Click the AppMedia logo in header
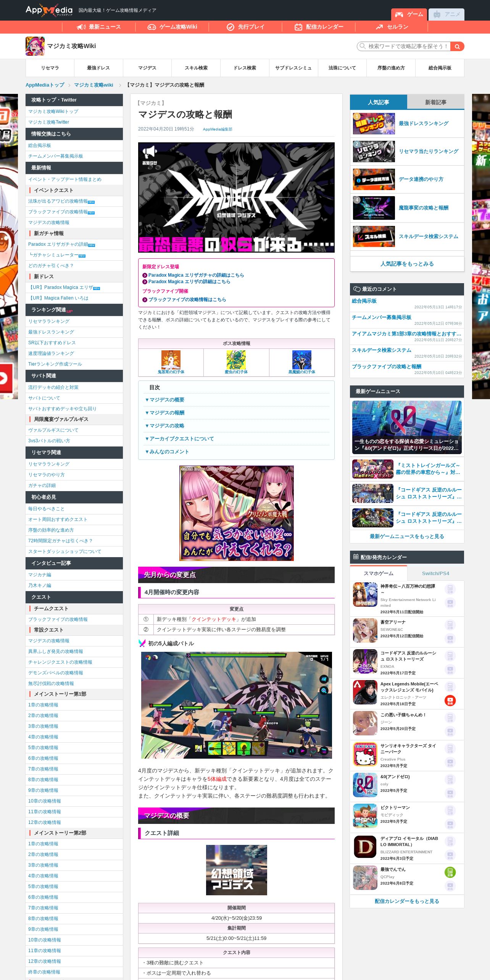This screenshot has width=490, height=980. point(49,10)
